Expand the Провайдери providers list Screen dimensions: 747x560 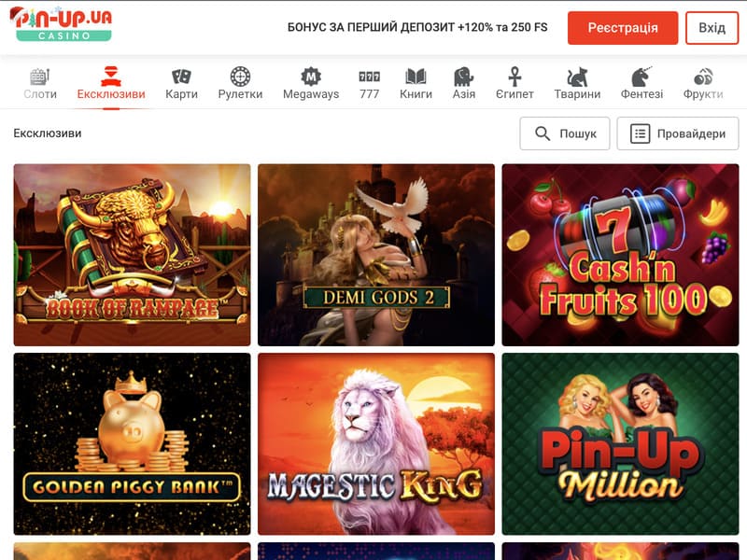(x=678, y=133)
